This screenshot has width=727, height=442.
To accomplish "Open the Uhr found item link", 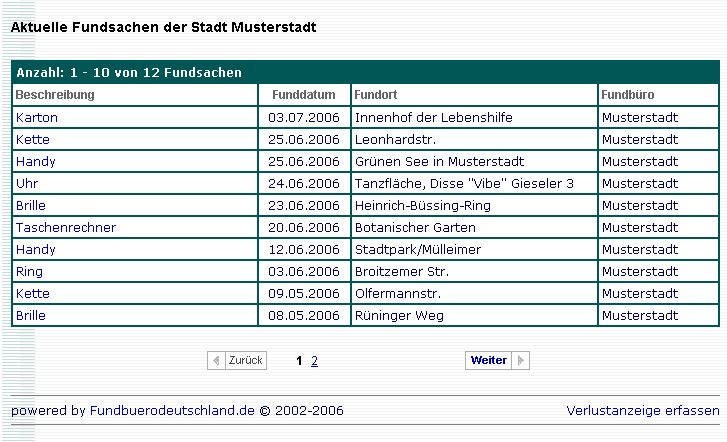I will [x=27, y=184].
